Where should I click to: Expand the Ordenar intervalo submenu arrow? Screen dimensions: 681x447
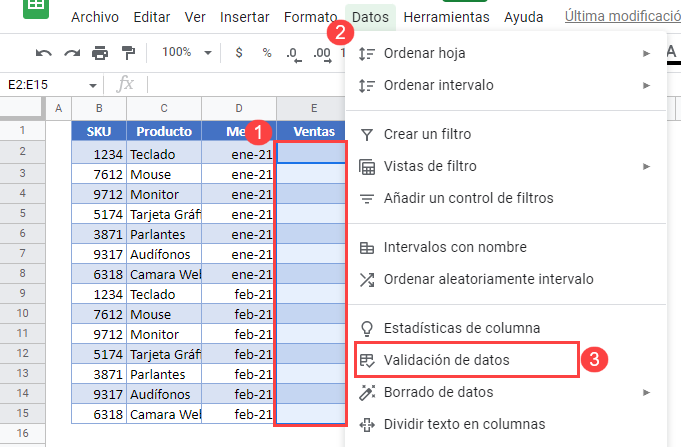coord(647,86)
